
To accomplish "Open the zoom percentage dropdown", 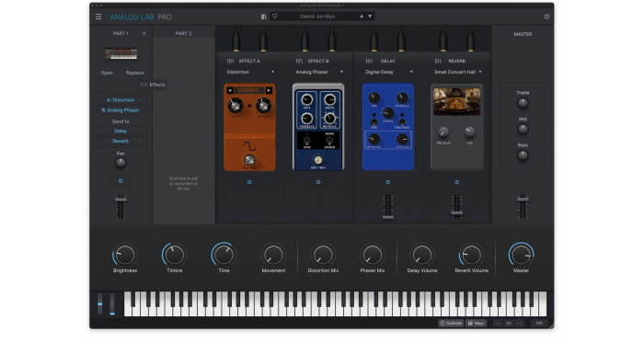I will pos(539,324).
